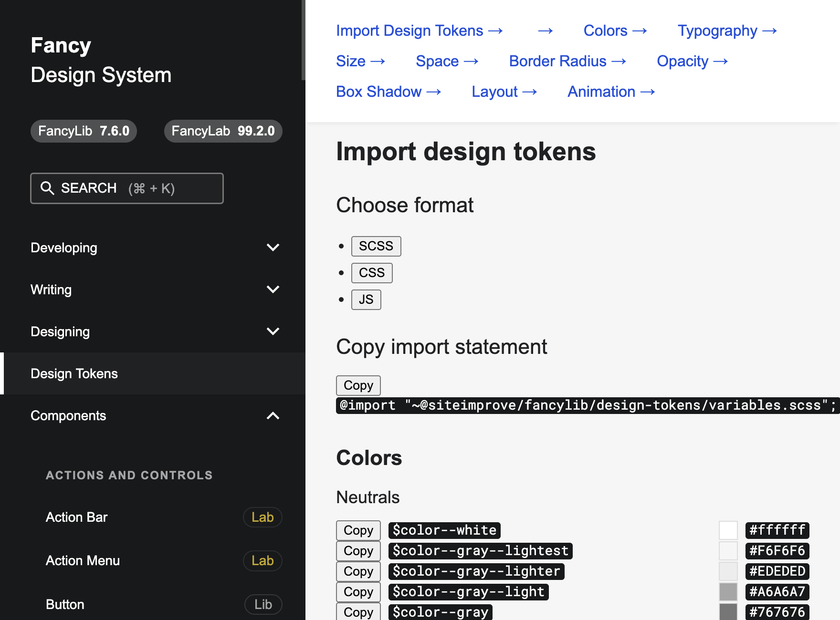Select the CSS format
This screenshot has height=620, width=840.
[372, 273]
